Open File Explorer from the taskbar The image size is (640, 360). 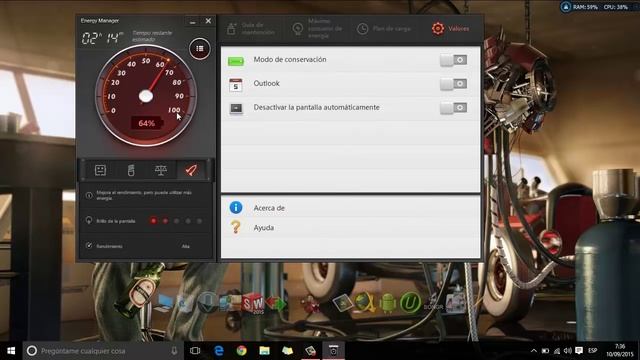(264, 351)
